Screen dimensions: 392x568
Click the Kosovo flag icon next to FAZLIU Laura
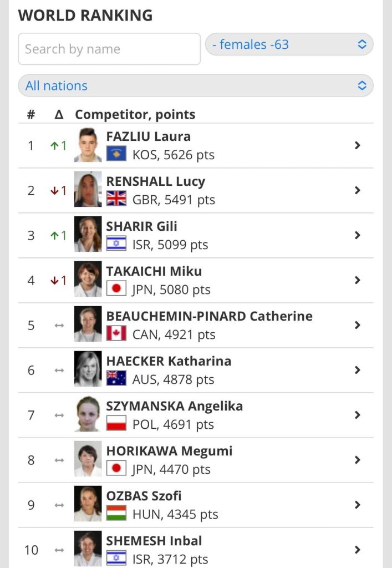point(116,154)
